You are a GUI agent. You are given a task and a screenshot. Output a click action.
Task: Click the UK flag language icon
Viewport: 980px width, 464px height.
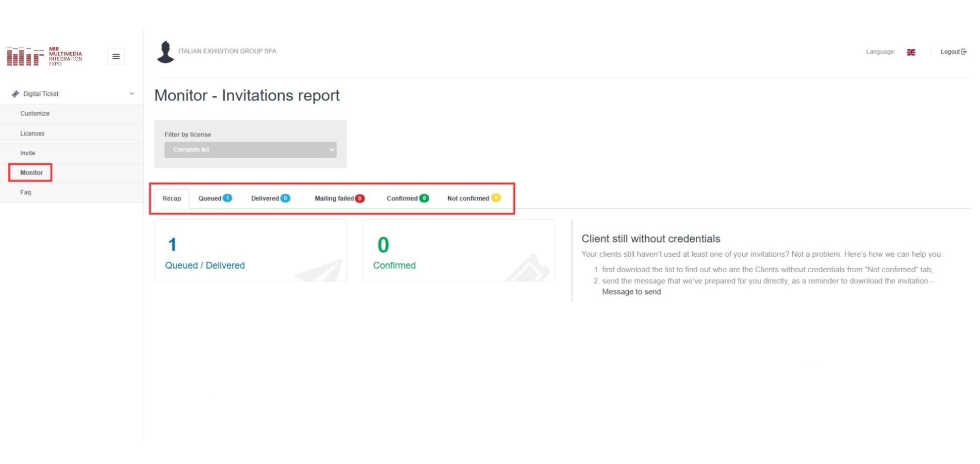click(x=911, y=52)
